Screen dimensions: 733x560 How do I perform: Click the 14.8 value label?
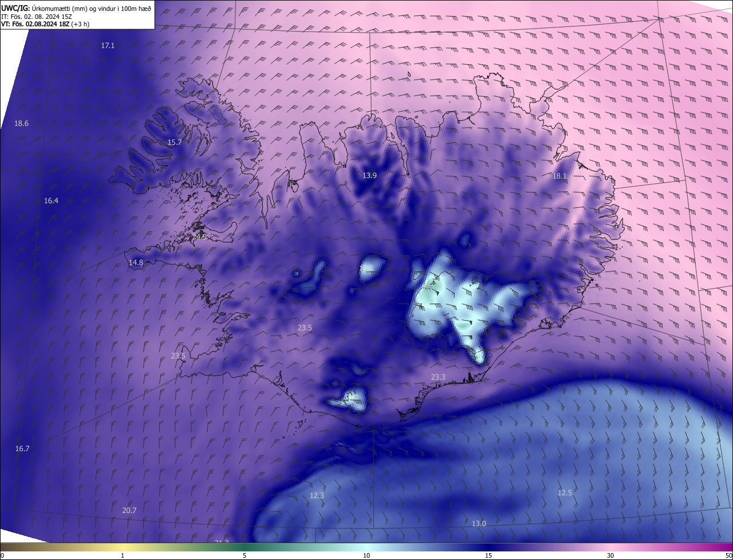(x=136, y=262)
